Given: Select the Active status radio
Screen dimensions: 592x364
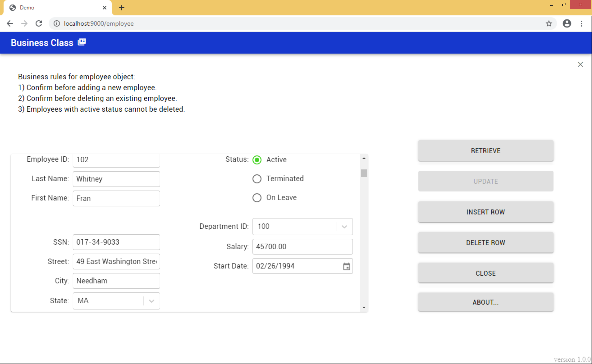Looking at the screenshot, I should click(x=257, y=160).
